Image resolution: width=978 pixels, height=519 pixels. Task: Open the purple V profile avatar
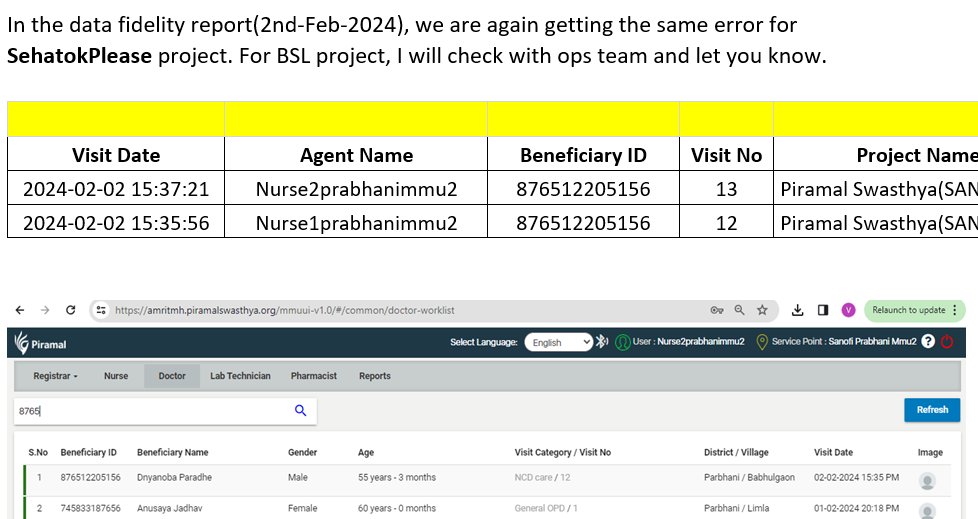pos(848,310)
